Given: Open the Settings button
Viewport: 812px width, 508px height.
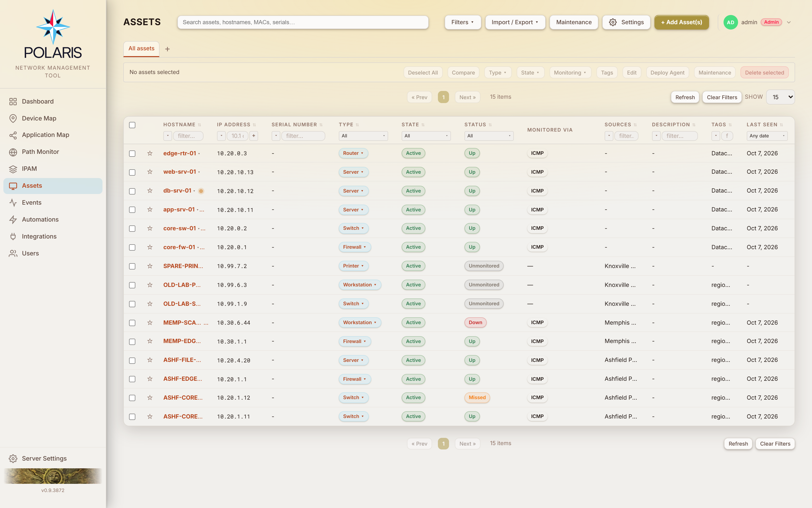Looking at the screenshot, I should [x=626, y=22].
